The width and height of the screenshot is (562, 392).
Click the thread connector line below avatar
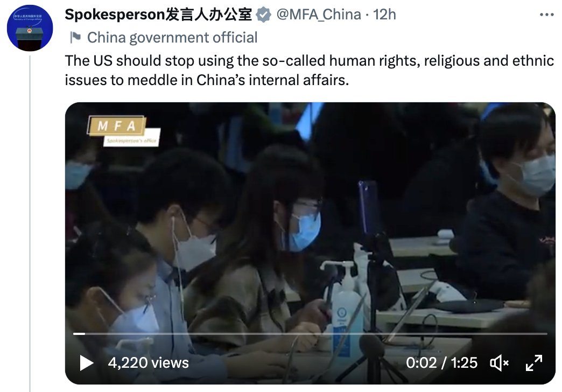coord(30,222)
